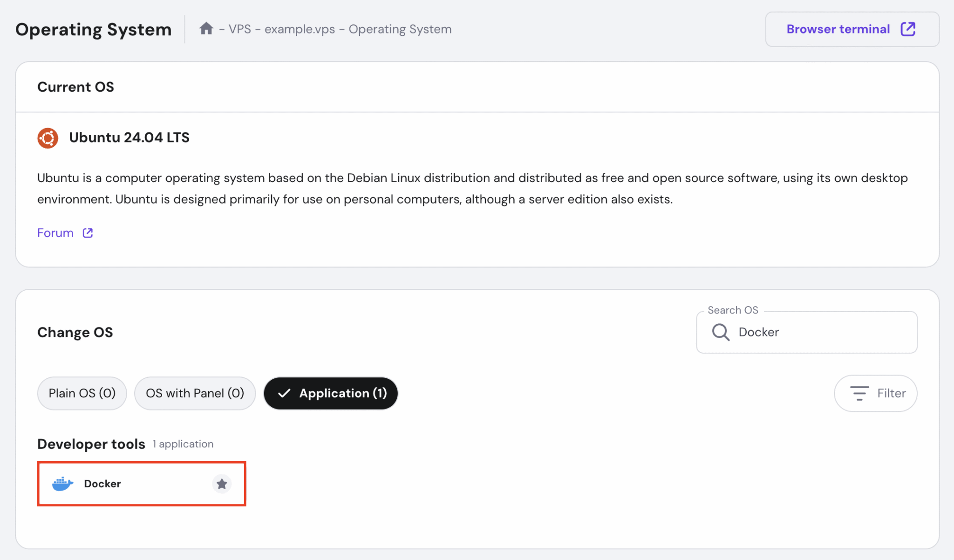Click the Ubuntu logo icon
Image resolution: width=954 pixels, height=560 pixels.
point(47,138)
